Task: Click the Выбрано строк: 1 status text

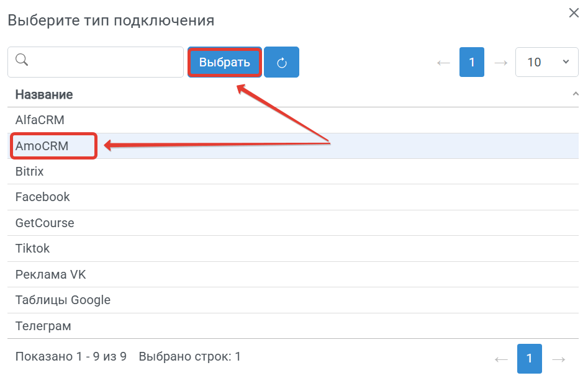Action: [x=190, y=356]
